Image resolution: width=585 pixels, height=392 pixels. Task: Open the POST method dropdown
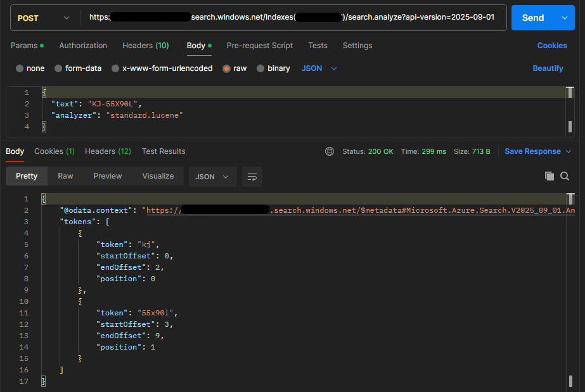point(43,18)
